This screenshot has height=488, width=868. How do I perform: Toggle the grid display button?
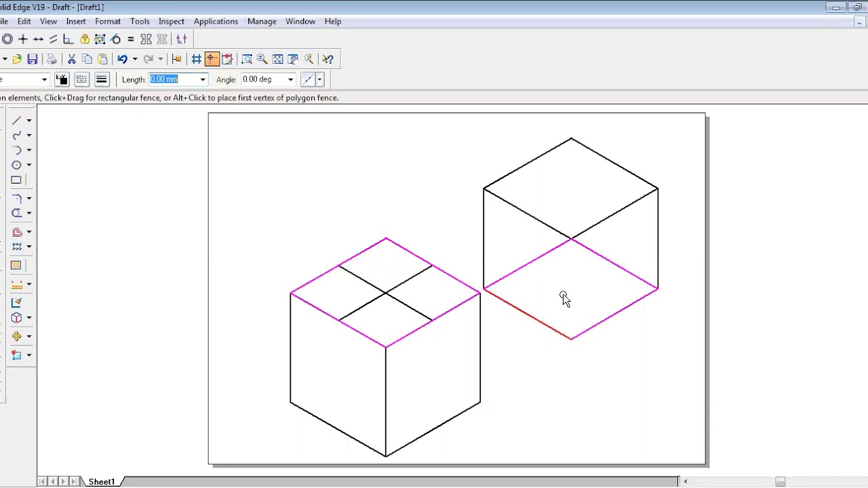click(196, 59)
